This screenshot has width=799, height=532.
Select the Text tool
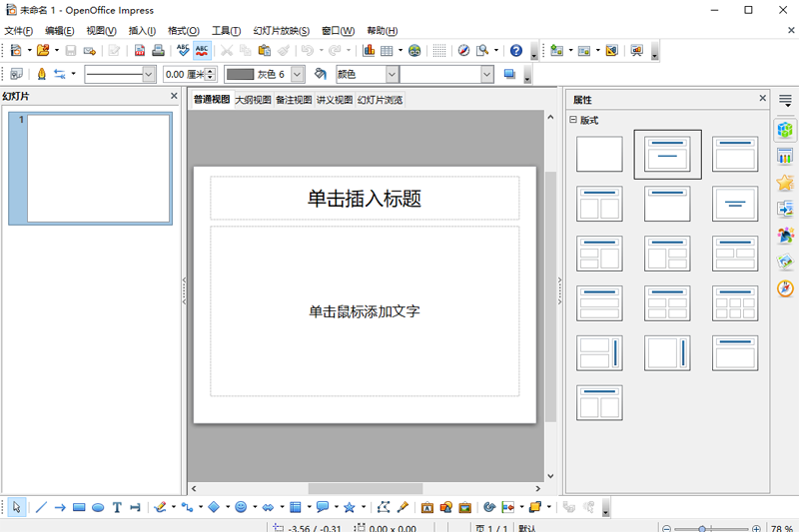117,507
